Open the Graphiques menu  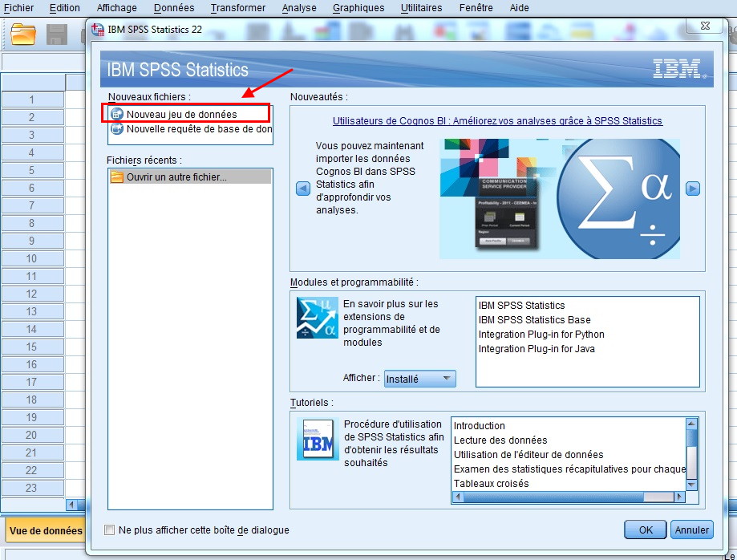click(358, 8)
